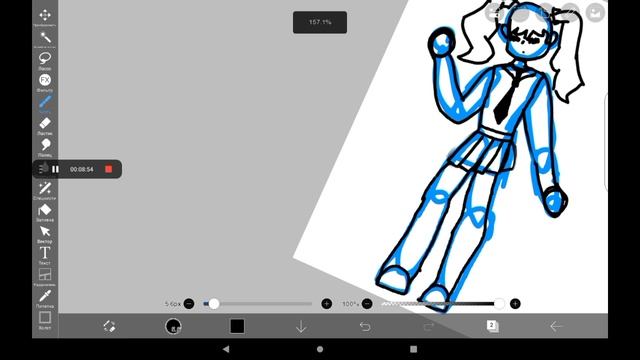This screenshot has width=640, height=360.
Task: Click the 00:08:54 recording timer
Action: (82, 169)
